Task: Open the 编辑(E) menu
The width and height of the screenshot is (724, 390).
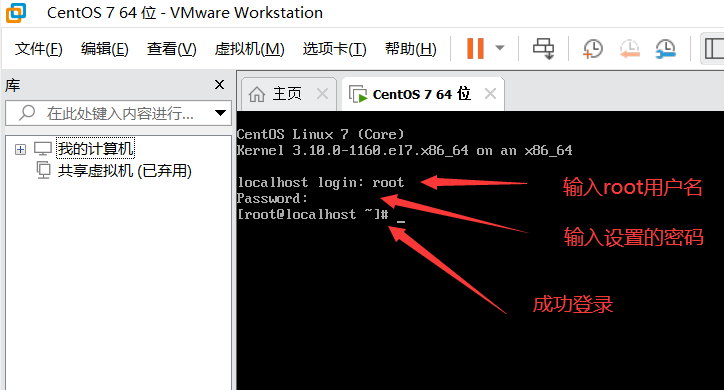Action: (104, 48)
